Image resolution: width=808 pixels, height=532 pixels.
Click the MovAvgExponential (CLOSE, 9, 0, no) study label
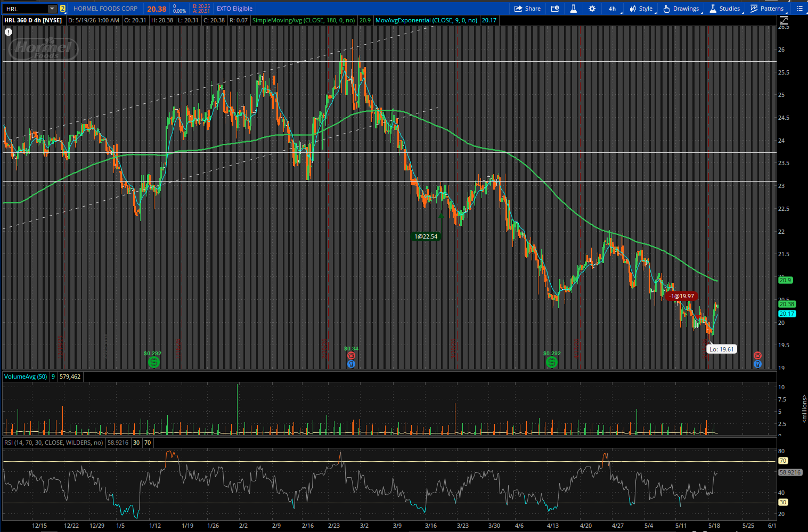coord(427,20)
